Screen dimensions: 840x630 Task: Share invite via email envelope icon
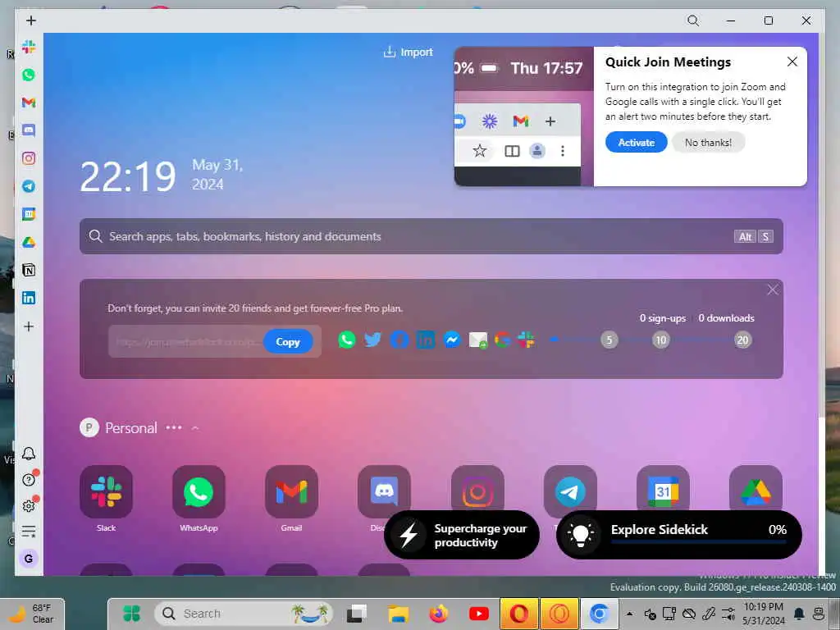coord(478,340)
